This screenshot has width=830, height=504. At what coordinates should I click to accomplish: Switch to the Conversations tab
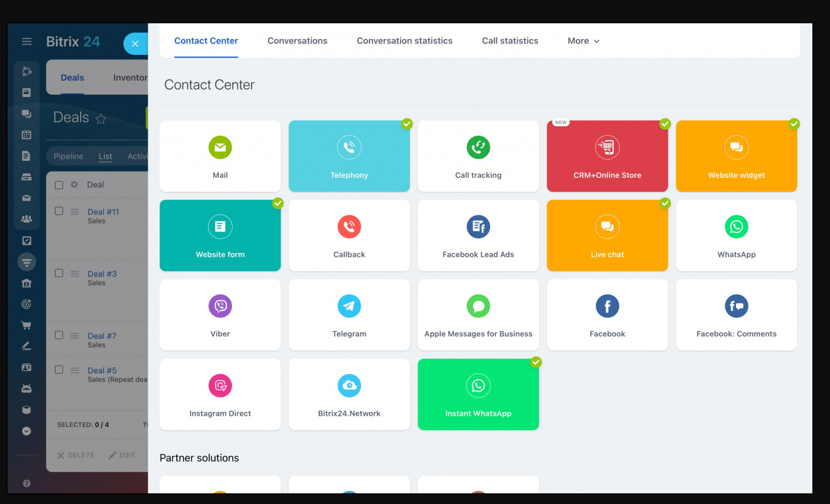[297, 41]
